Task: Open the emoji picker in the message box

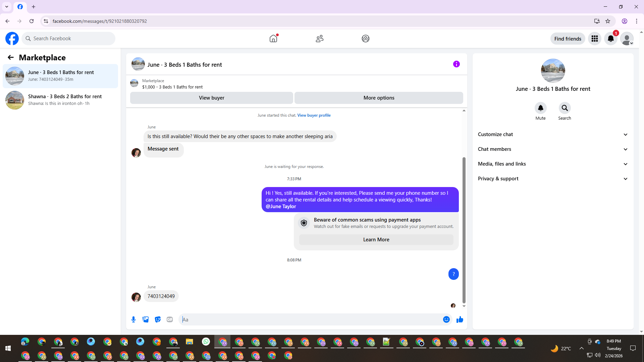Action: coord(446,319)
